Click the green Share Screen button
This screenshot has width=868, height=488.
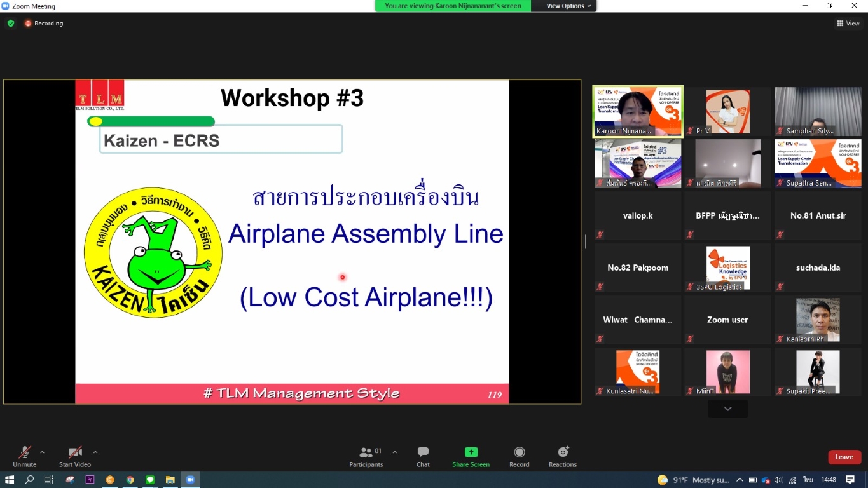pos(471,456)
